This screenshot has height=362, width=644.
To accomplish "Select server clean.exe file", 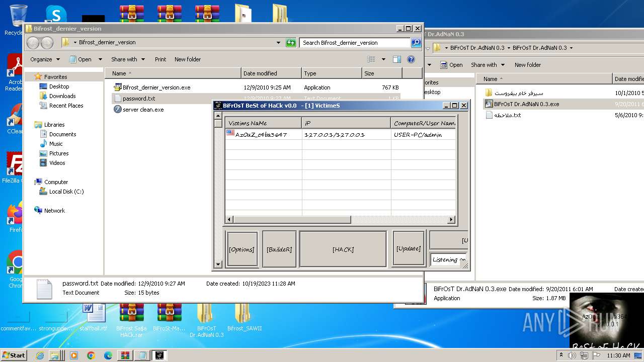I will pos(143,110).
